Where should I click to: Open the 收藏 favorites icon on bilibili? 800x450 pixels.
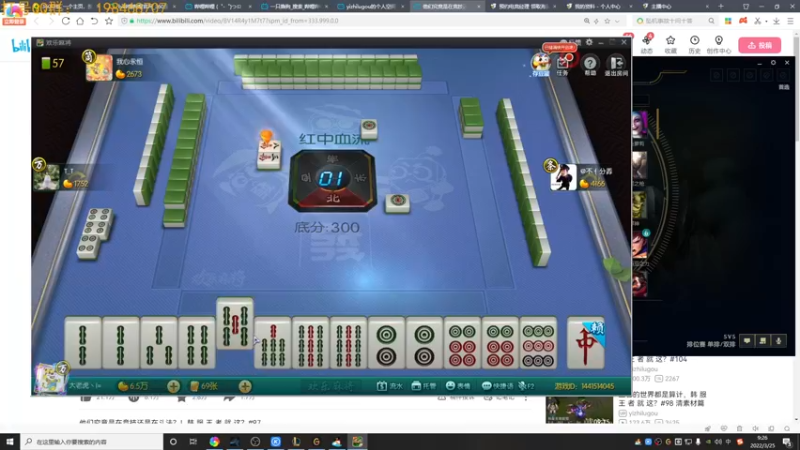coord(670,44)
